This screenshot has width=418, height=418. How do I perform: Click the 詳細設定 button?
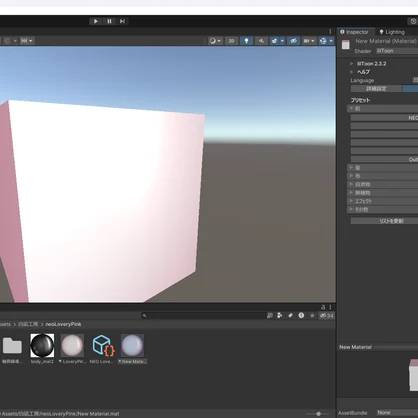point(376,89)
